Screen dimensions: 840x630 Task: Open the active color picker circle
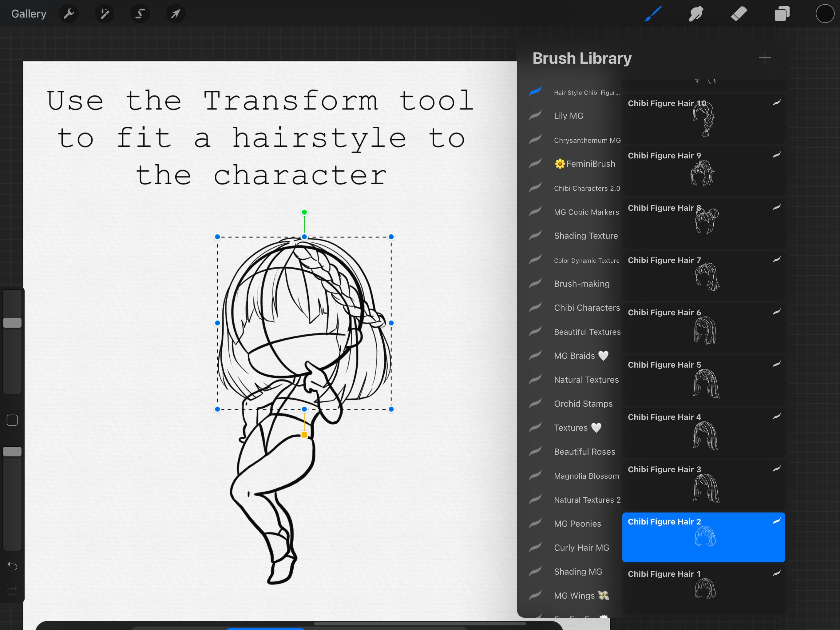tap(824, 14)
